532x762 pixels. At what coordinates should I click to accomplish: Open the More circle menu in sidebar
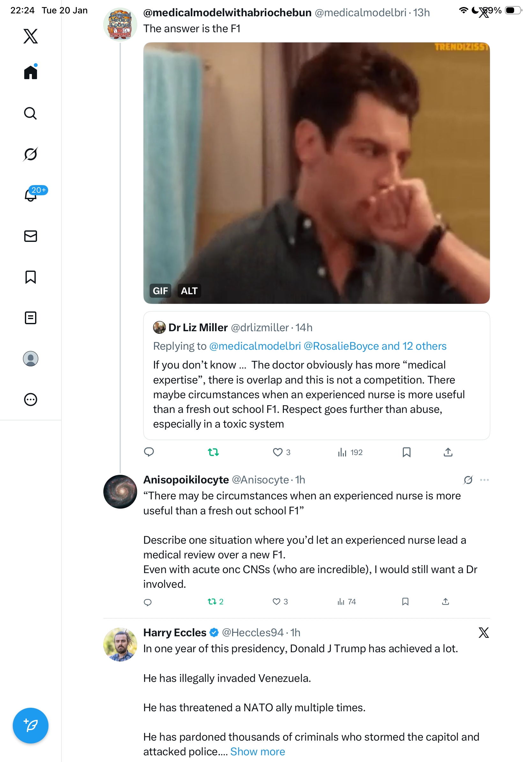coord(31,400)
